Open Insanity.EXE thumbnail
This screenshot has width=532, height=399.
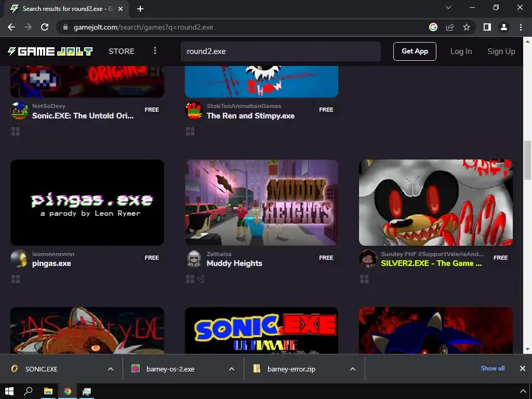[87, 330]
